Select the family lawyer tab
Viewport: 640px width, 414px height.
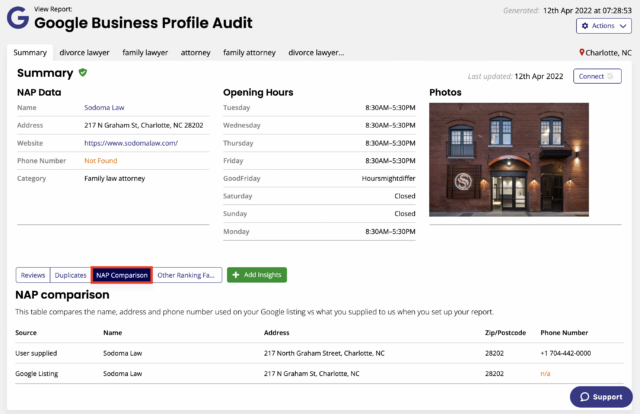pyautogui.click(x=145, y=52)
